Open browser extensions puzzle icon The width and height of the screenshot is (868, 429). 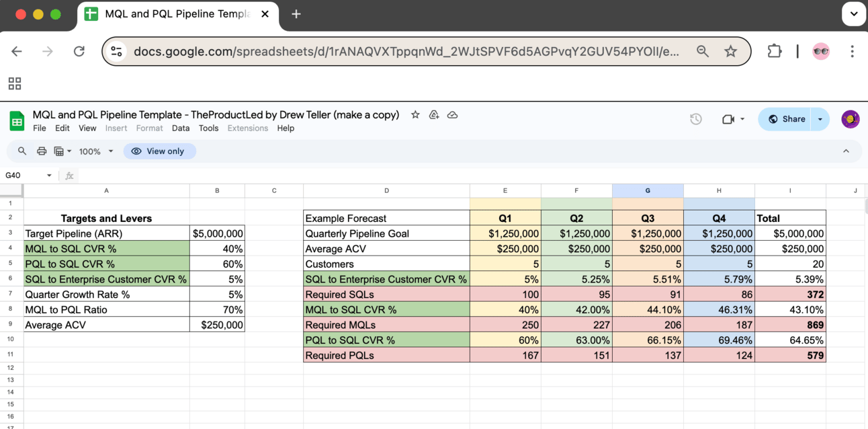775,51
